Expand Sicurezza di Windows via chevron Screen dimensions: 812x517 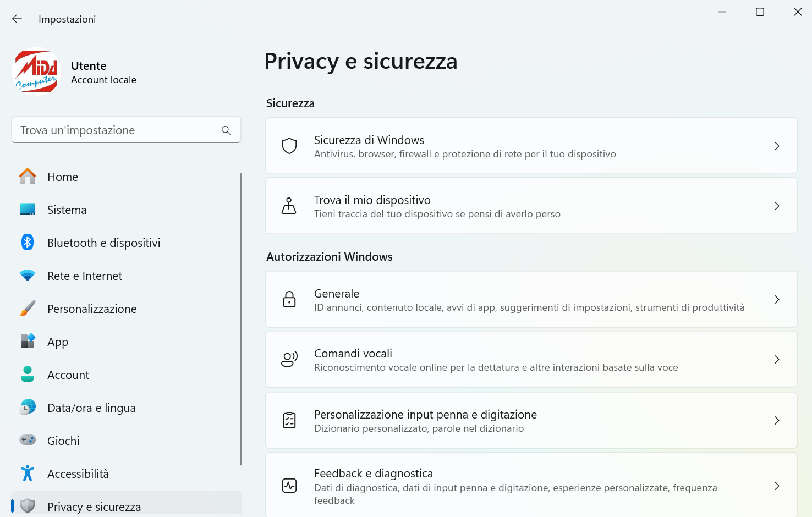click(x=777, y=146)
